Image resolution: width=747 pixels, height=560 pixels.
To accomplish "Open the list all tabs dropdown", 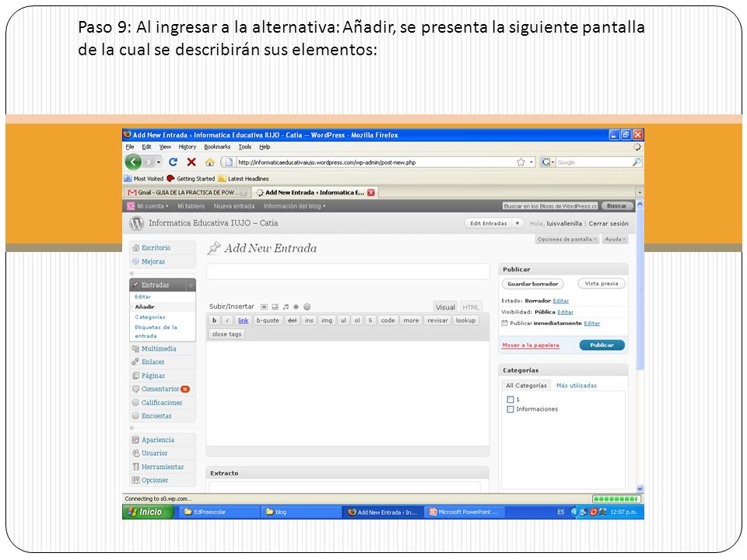I will 640,192.
